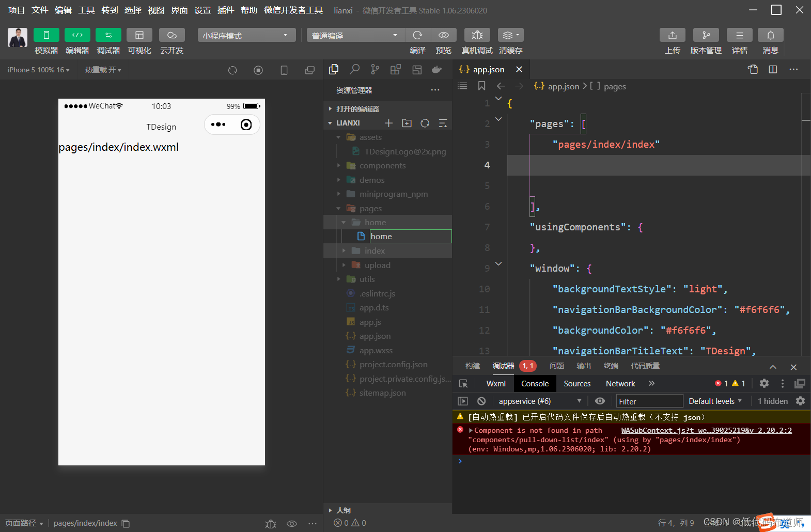Open the extensions blocks icon
811x532 pixels.
(x=396, y=69)
